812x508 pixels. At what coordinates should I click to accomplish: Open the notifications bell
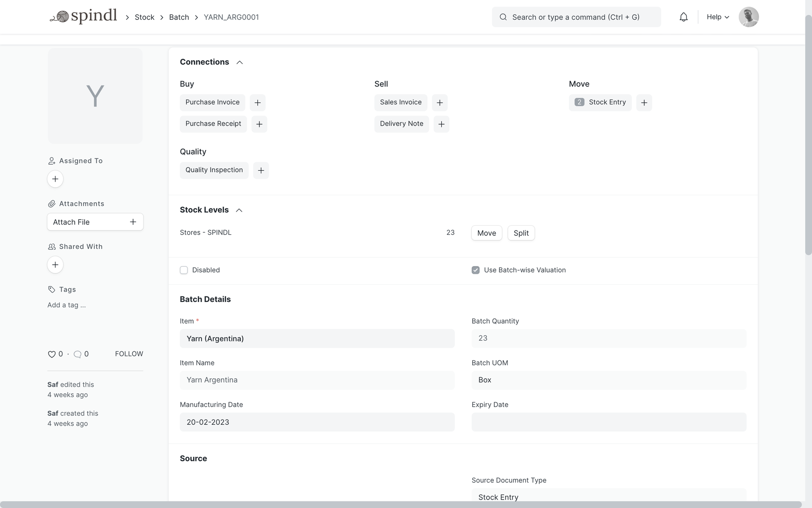pyautogui.click(x=684, y=16)
